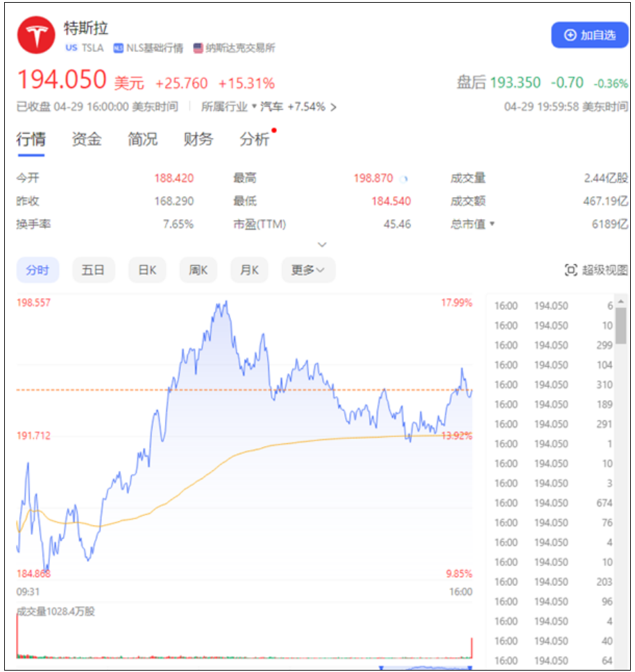Click the trade row with volume 674

click(553, 503)
